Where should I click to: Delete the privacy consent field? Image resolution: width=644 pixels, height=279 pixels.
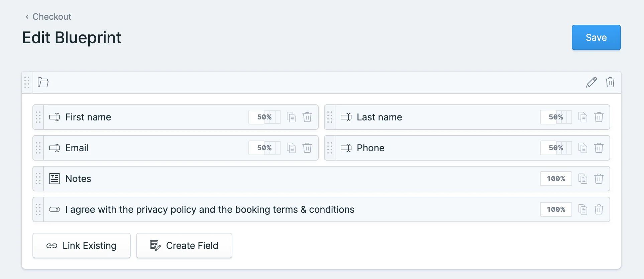(599, 209)
